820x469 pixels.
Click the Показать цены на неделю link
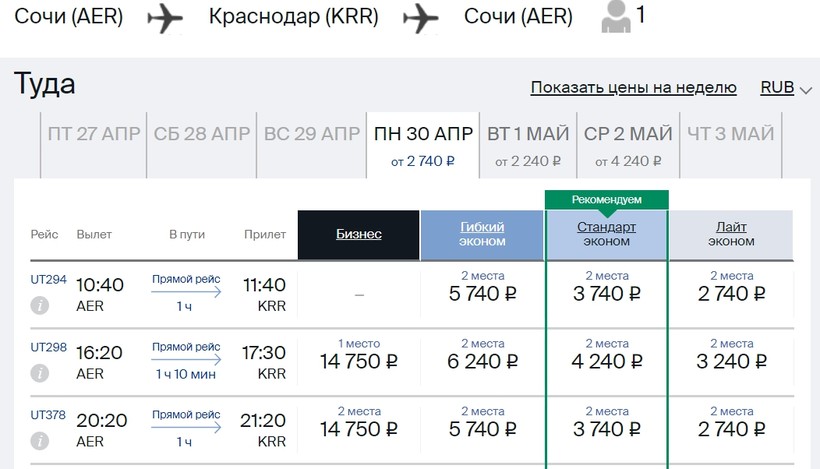click(x=633, y=88)
